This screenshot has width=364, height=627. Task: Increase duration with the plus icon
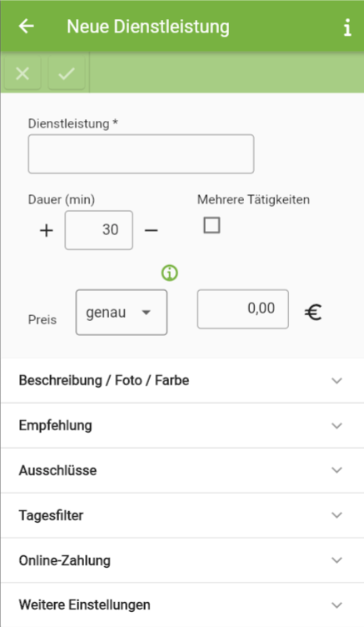point(47,230)
